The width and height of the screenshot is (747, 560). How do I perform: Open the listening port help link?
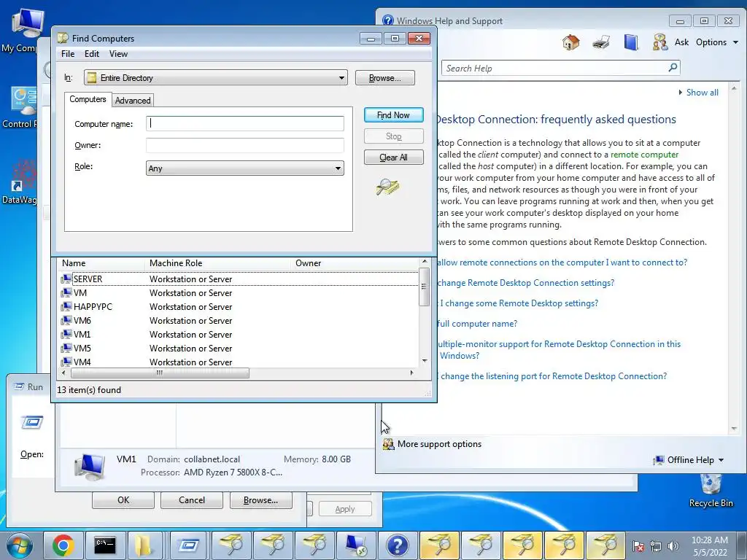click(553, 376)
